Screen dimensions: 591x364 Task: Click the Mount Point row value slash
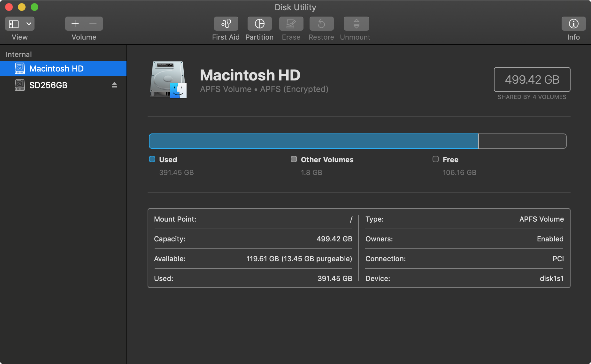click(351, 219)
